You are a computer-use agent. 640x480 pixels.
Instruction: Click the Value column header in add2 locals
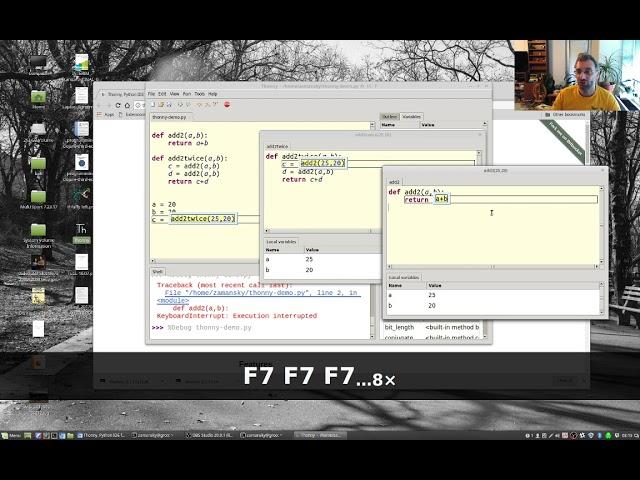click(513, 285)
